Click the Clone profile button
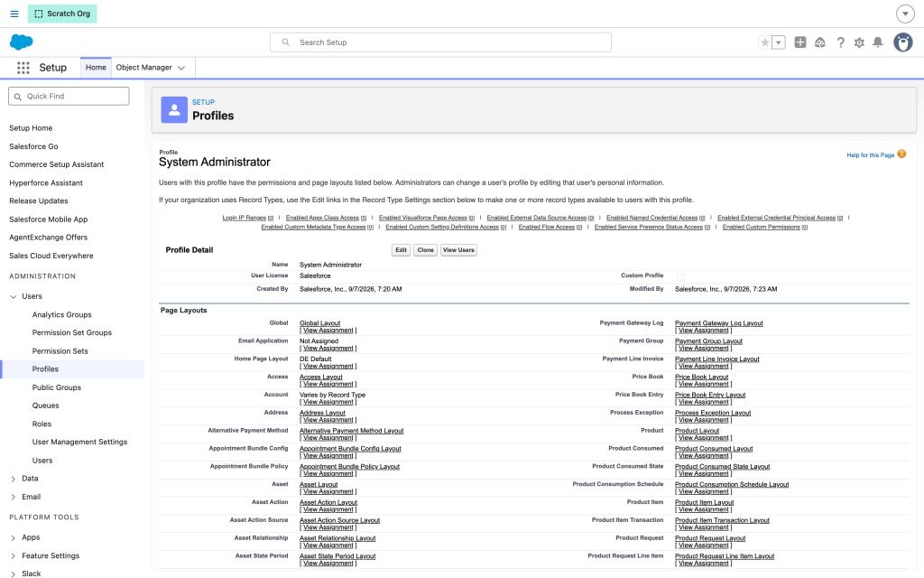The height and width of the screenshot is (578, 924). (x=426, y=250)
